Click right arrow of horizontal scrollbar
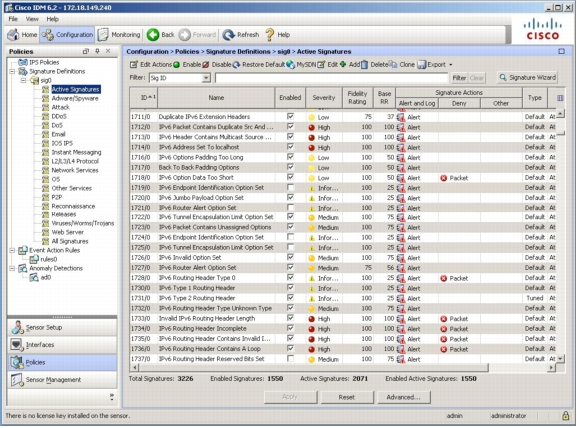The image size is (577, 428). click(551, 367)
